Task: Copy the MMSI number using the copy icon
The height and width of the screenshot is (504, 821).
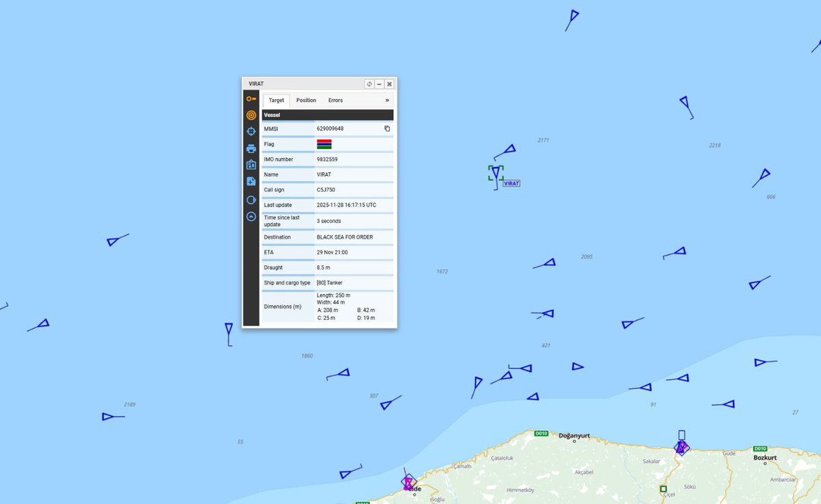Action: pyautogui.click(x=387, y=129)
